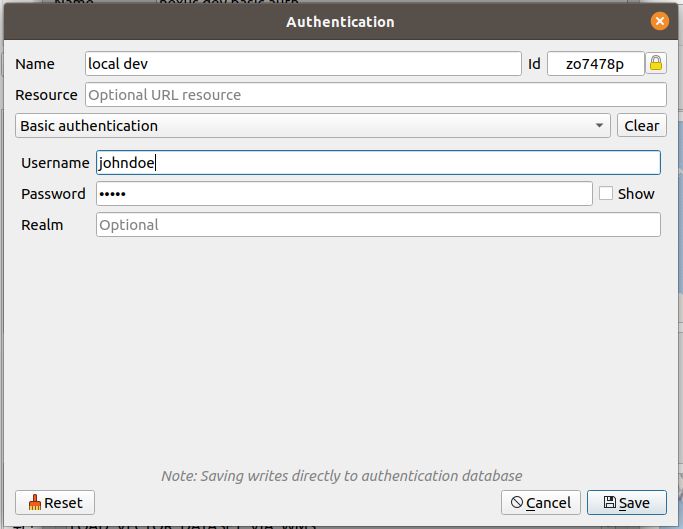Open the Basic authentication method dropdown
The image size is (683, 529).
pyautogui.click(x=312, y=125)
